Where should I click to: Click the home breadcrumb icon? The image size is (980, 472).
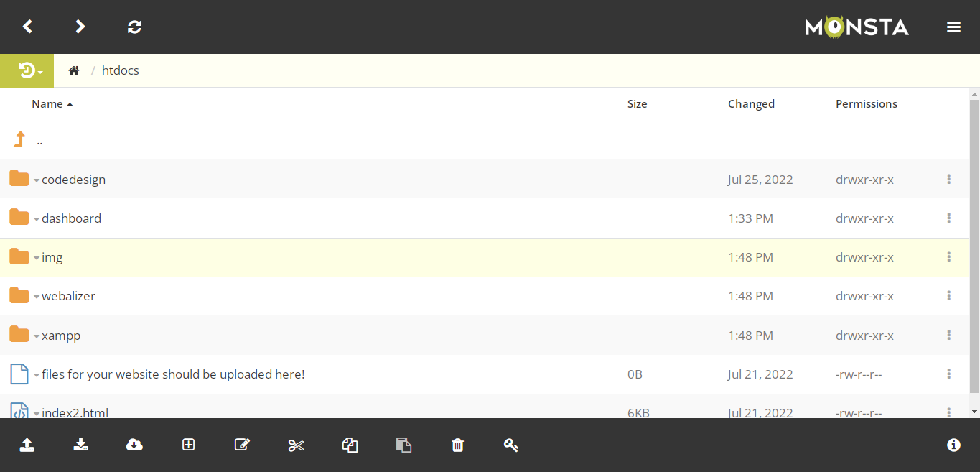click(x=73, y=70)
